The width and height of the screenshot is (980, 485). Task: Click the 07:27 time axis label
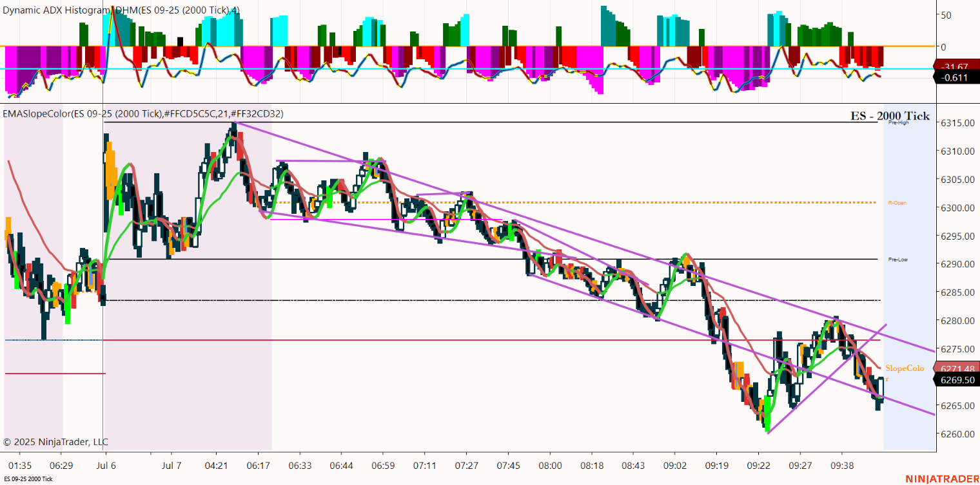(466, 465)
